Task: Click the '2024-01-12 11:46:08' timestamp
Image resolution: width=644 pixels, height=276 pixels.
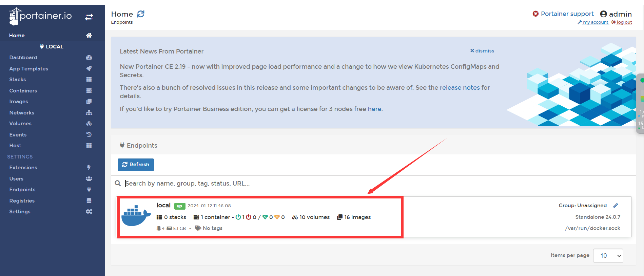Action: pyautogui.click(x=209, y=206)
